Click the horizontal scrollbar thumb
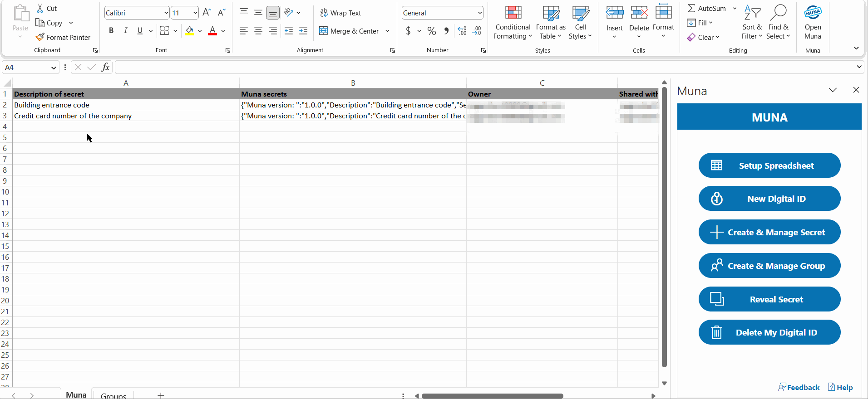The image size is (868, 399). coord(493,396)
